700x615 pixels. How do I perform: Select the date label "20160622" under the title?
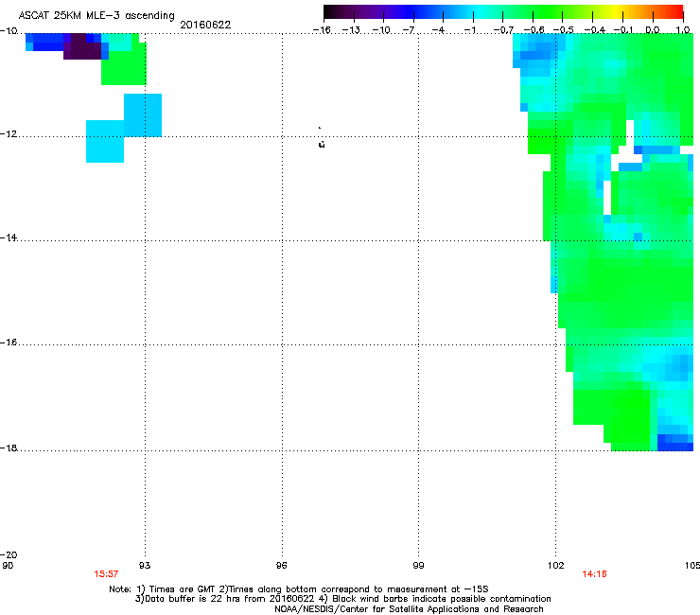tap(205, 25)
